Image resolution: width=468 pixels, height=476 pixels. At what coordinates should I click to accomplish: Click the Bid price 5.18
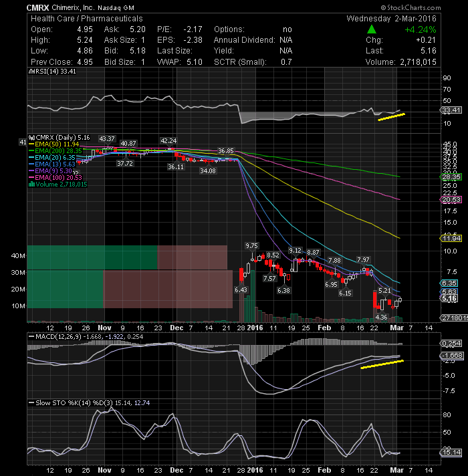(x=138, y=51)
